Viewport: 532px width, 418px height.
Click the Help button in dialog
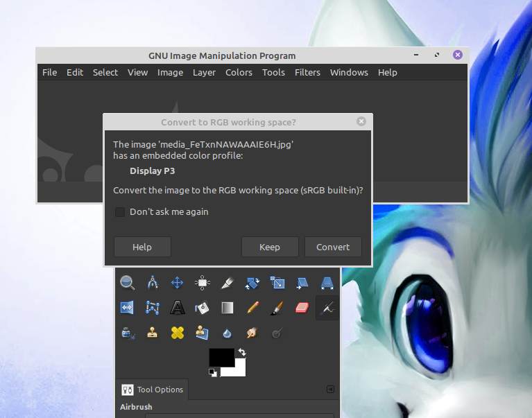pos(142,247)
